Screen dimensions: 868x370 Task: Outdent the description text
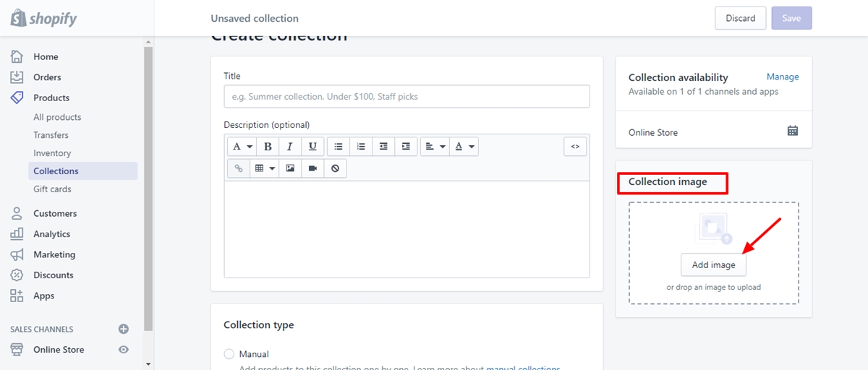(383, 147)
